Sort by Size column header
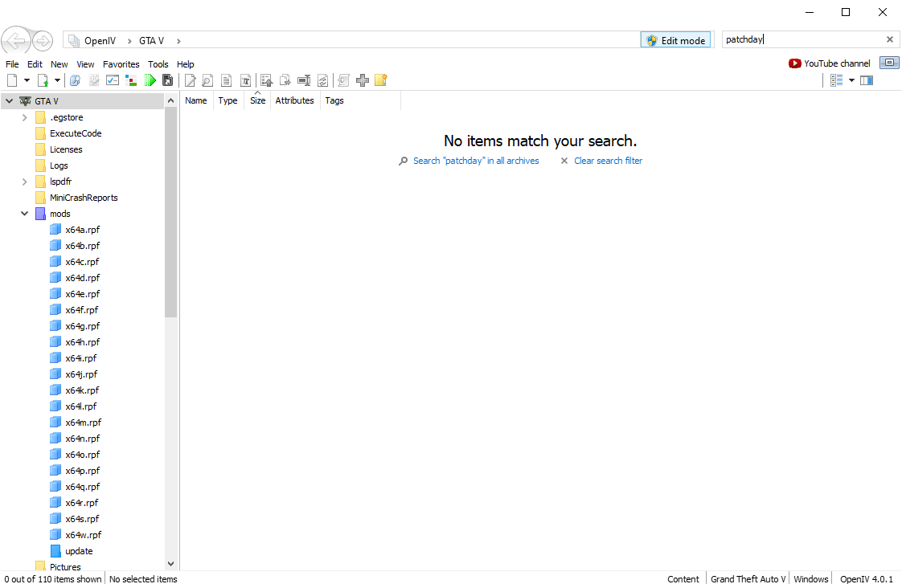 pyautogui.click(x=258, y=100)
